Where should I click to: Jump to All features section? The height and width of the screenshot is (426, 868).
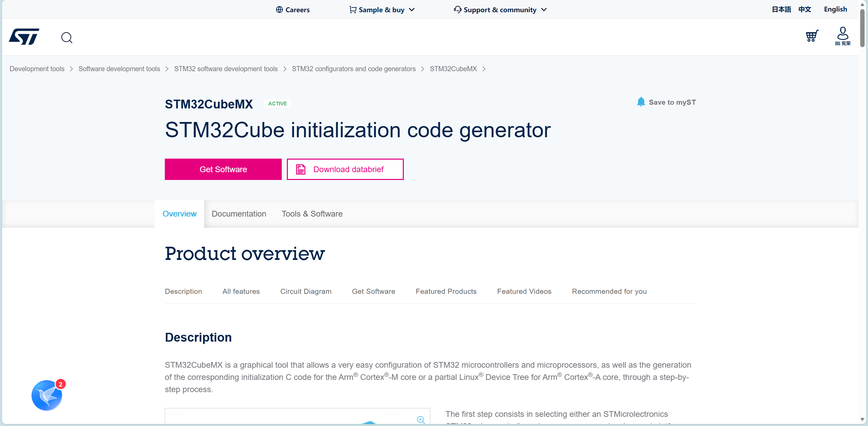241,291
